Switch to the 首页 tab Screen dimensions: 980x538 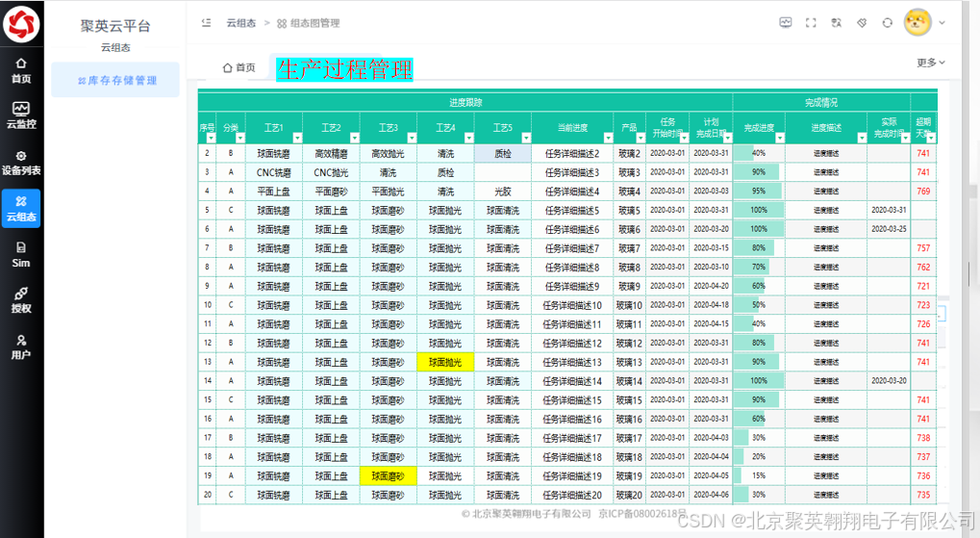239,67
